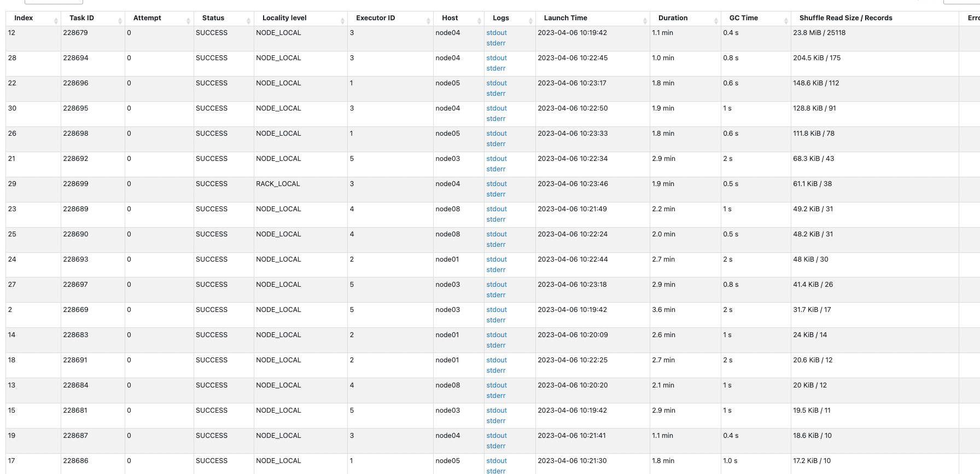Viewport: 980px width, 474px height.
Task: Open stdout log for task 228687
Action: click(497, 436)
